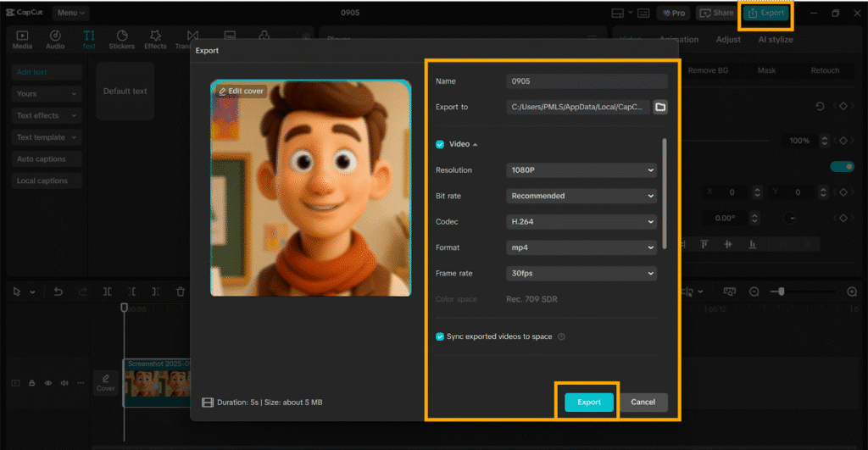Click Add text in left sidebar
Screen dimensions: 868x450
coord(47,72)
